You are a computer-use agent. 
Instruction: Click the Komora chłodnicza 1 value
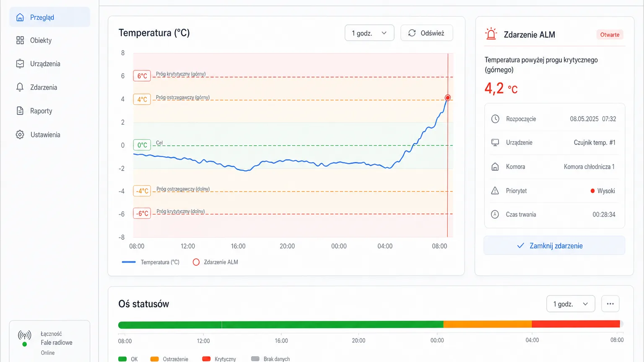[x=589, y=167]
